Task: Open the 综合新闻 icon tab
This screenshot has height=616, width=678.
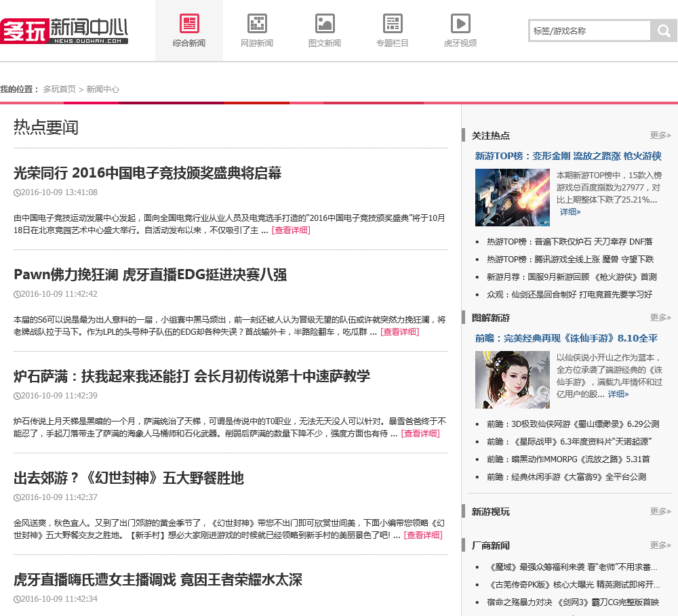Action: 189,23
